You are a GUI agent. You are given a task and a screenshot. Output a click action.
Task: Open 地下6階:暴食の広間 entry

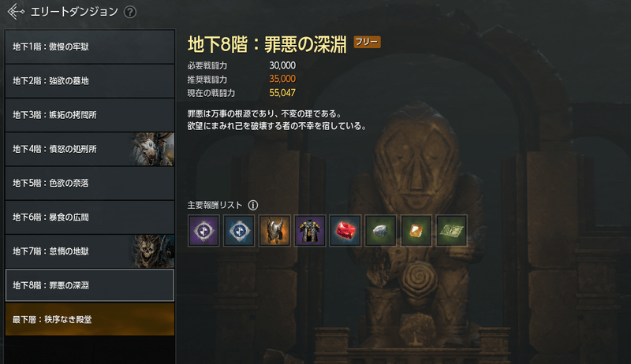(x=90, y=217)
